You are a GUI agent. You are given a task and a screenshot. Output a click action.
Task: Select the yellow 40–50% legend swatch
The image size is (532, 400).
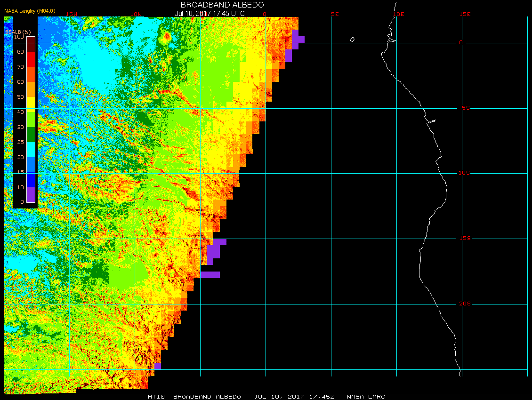pyautogui.click(x=31, y=104)
